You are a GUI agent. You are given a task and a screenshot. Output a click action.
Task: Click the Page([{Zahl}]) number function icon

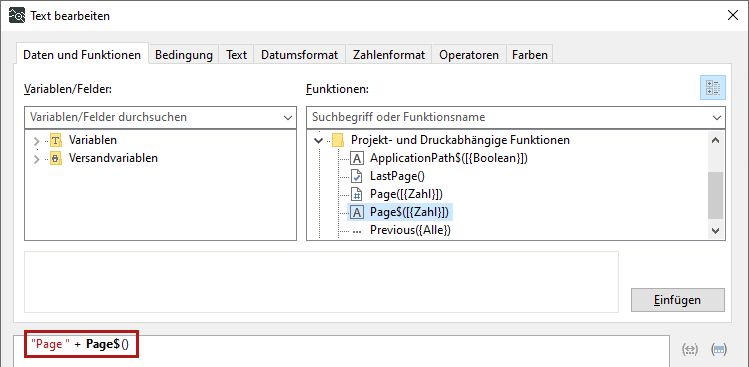357,194
